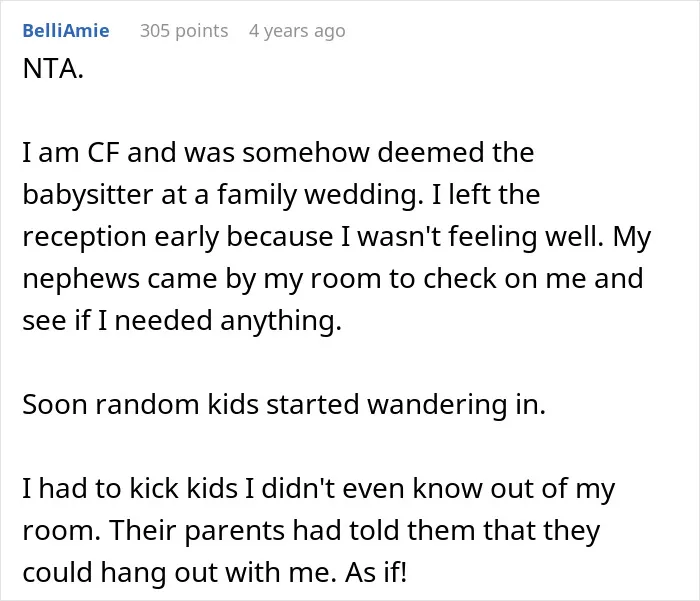
Task: Click the sentence 'Soon random kids started wandering in.'
Action: [284, 405]
